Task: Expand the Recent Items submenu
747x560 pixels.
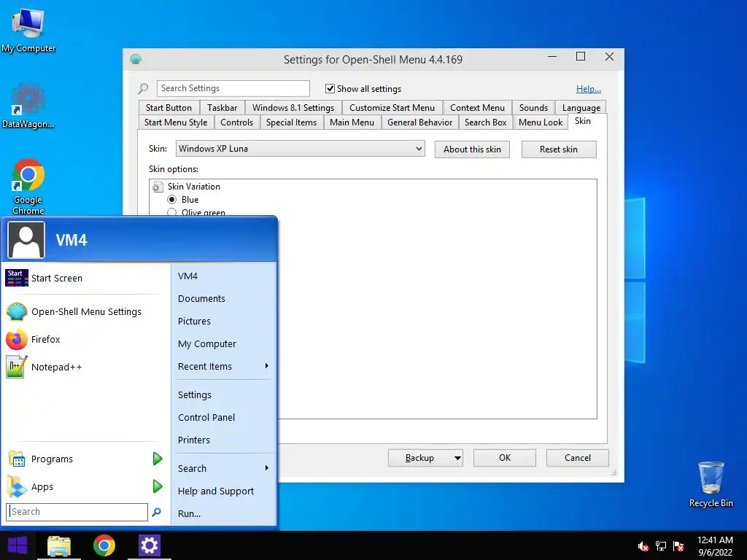Action: tap(223, 366)
